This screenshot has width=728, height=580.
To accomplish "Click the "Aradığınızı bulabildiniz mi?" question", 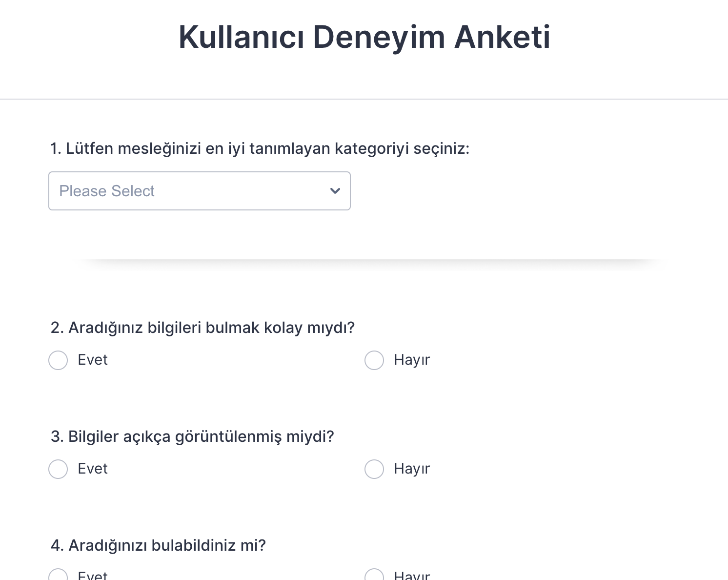I will pyautogui.click(x=158, y=545).
